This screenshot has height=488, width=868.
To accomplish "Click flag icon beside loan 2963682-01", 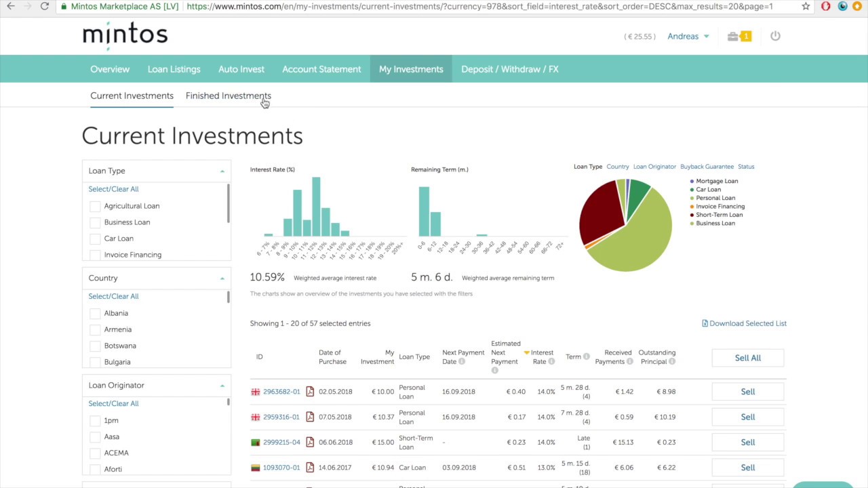I will pyautogui.click(x=256, y=392).
